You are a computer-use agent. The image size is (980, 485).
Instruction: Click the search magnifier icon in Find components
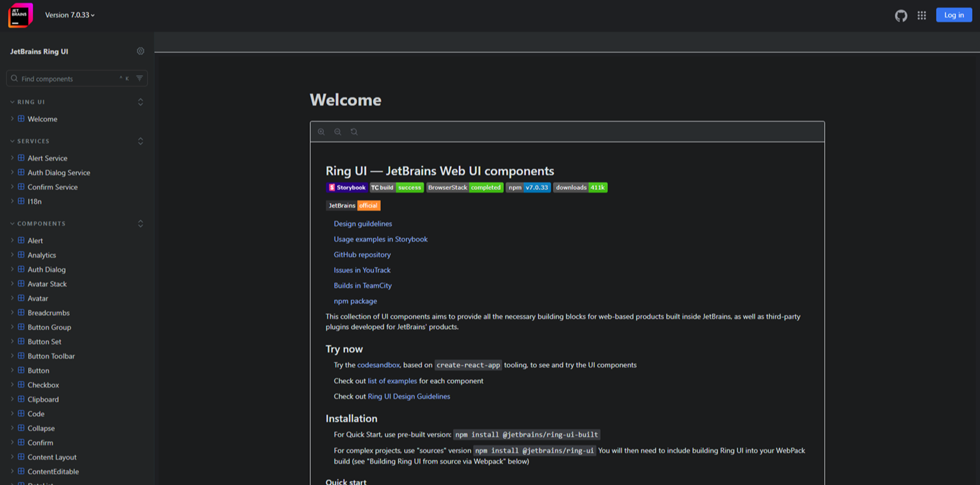point(14,78)
